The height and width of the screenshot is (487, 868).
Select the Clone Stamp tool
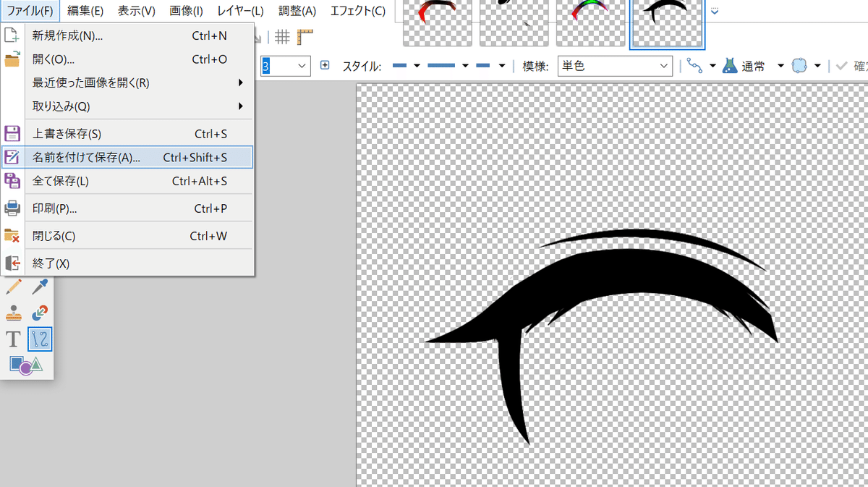(x=14, y=313)
